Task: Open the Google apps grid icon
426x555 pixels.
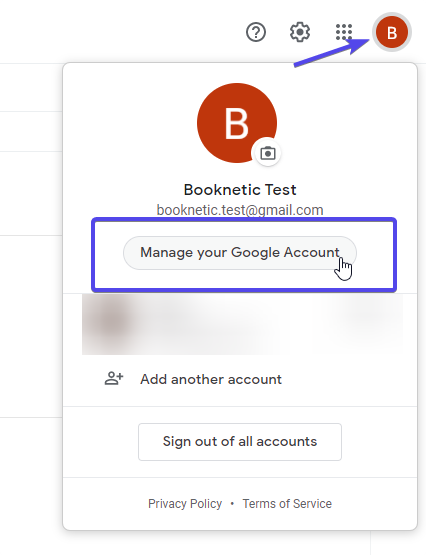Action: 344,32
